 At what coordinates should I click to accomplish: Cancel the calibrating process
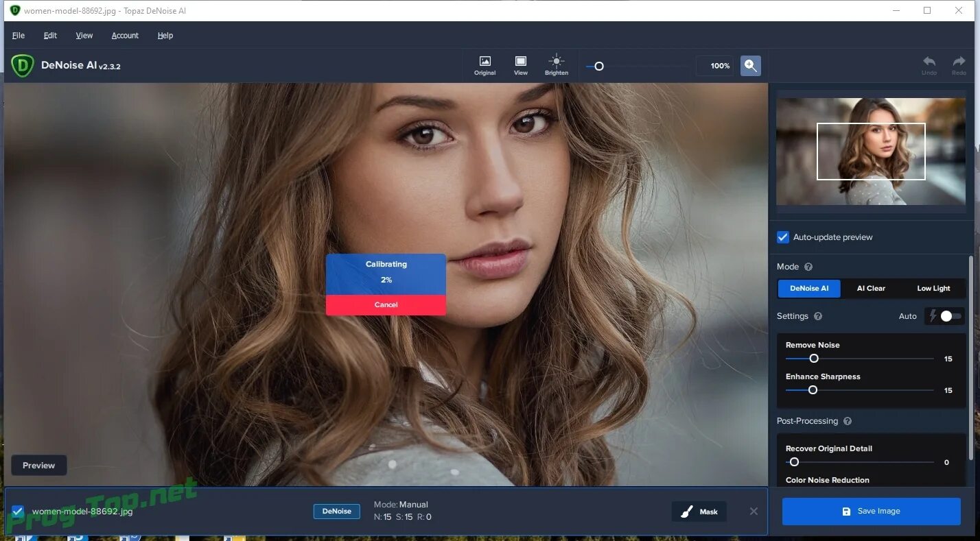[x=386, y=305]
